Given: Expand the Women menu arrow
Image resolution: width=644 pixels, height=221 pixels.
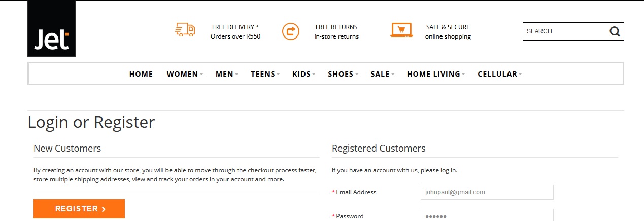Looking at the screenshot, I should 201,74.
